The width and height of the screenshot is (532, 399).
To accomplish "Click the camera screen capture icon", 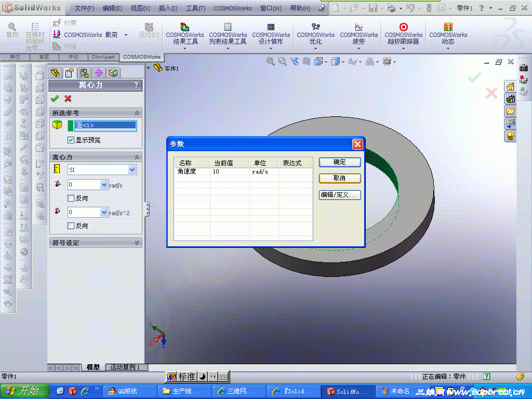I will pos(524,68).
